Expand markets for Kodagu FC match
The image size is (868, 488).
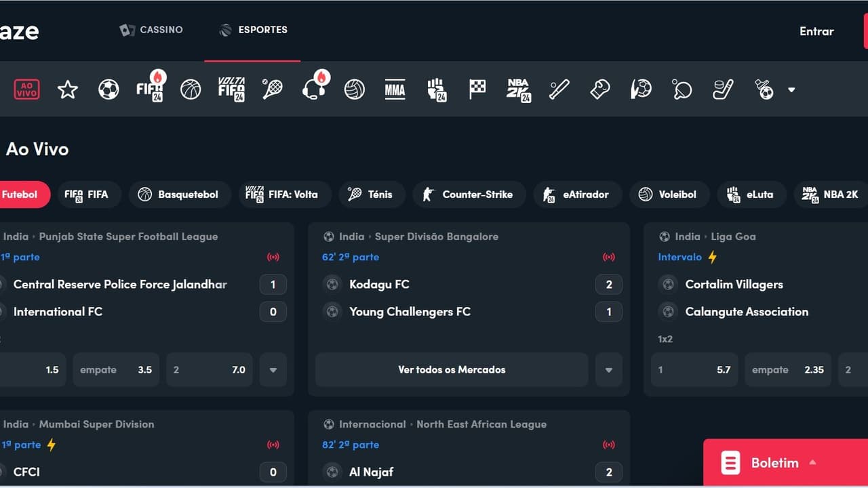(x=608, y=370)
